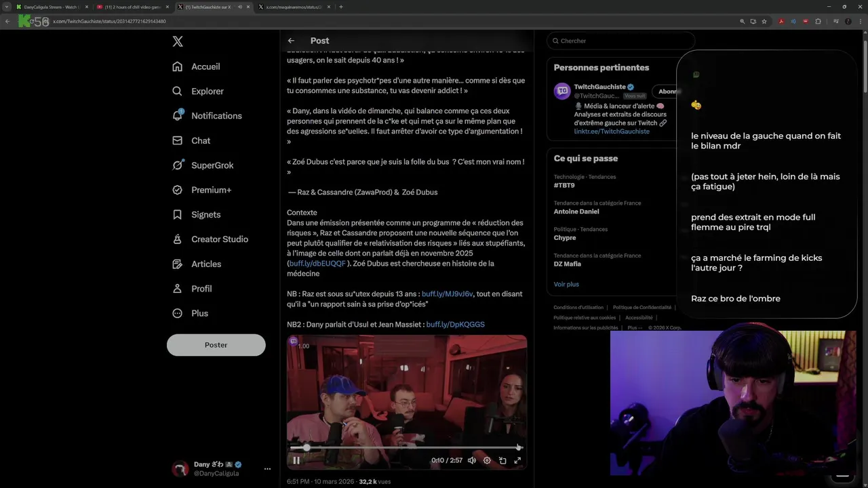Image resolution: width=868 pixels, height=488 pixels.
Task: Open the TwitchGauchiste profile avatar
Action: (562, 91)
